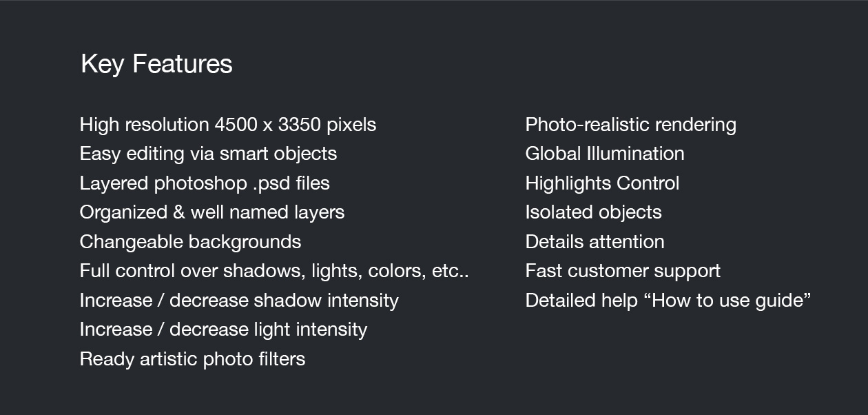
Task: Click the Isolated objects text
Action: (x=593, y=212)
